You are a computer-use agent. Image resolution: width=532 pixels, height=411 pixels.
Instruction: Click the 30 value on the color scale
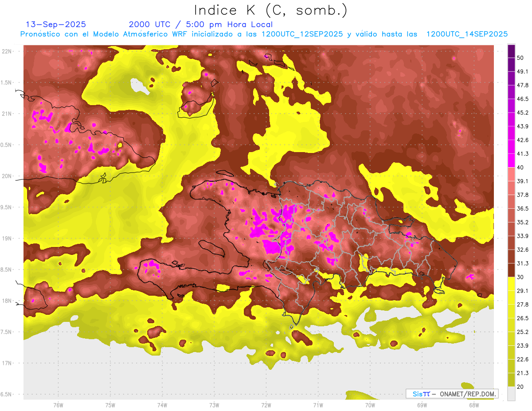(x=520, y=277)
